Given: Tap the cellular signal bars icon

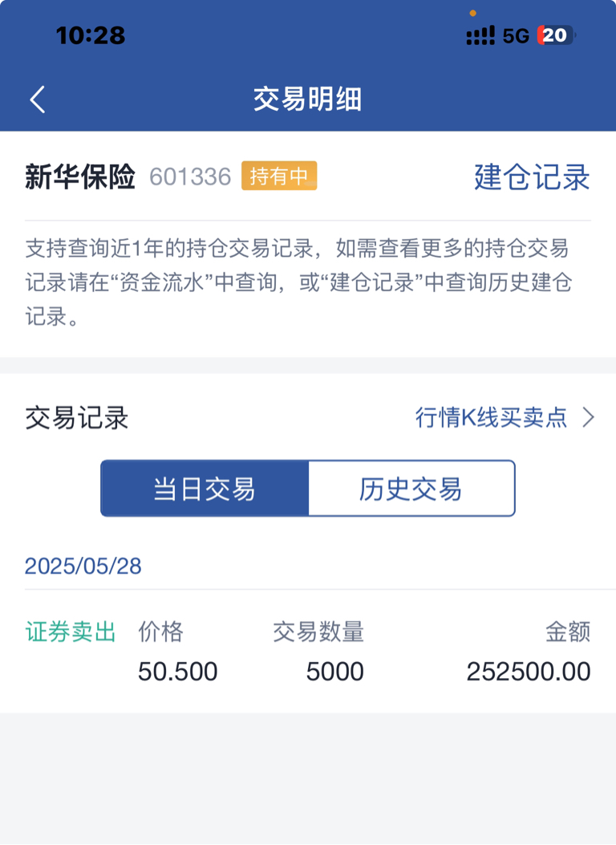Looking at the screenshot, I should coord(480,35).
